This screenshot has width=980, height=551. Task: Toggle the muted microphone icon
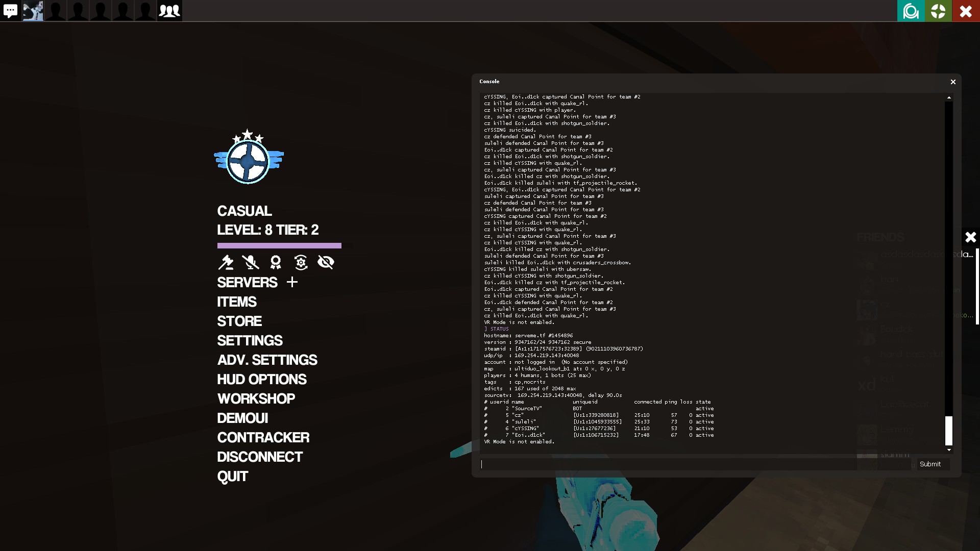(x=250, y=262)
